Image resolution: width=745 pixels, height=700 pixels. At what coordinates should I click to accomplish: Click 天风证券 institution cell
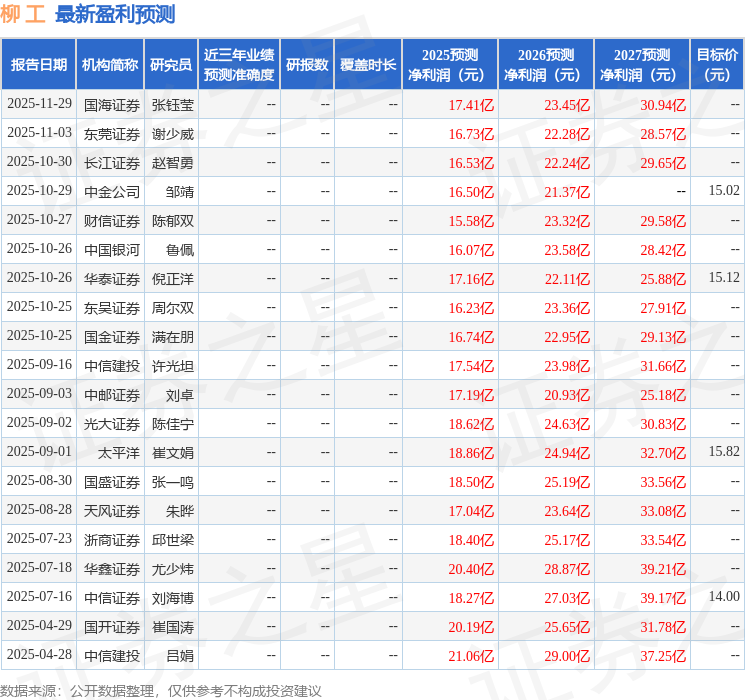point(112,511)
